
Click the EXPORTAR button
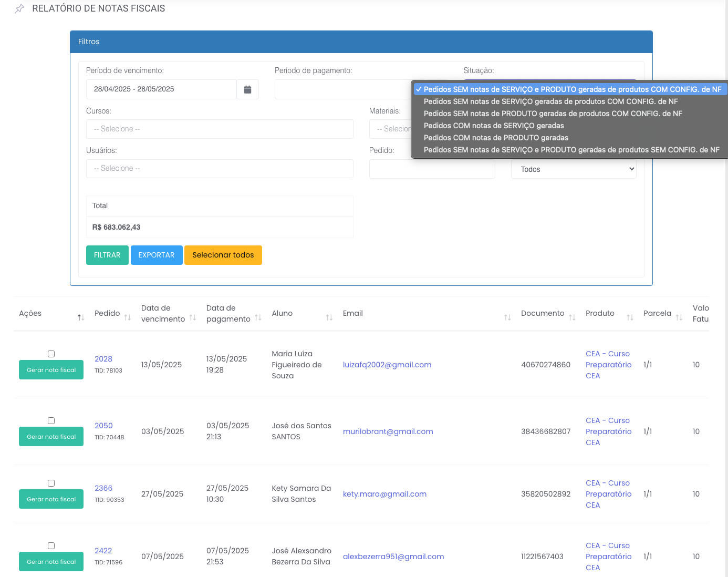point(157,255)
